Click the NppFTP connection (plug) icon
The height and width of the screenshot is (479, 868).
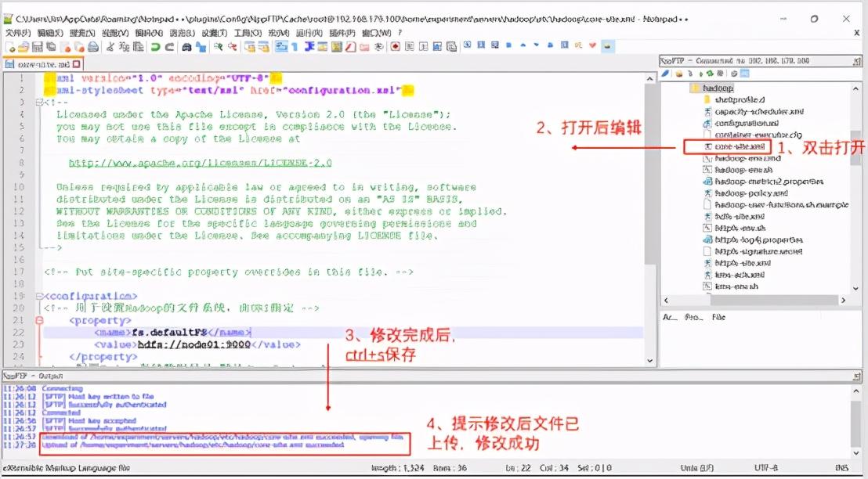click(665, 72)
